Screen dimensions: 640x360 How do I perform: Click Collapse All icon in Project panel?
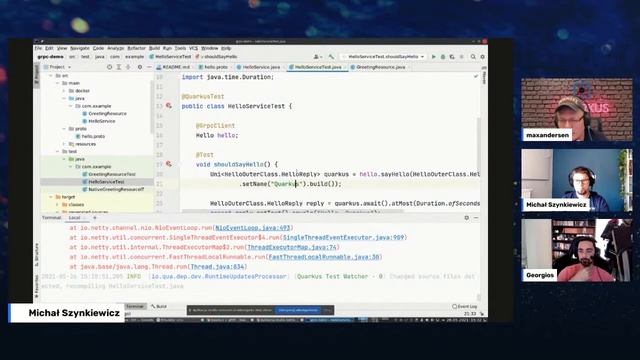coord(128,67)
